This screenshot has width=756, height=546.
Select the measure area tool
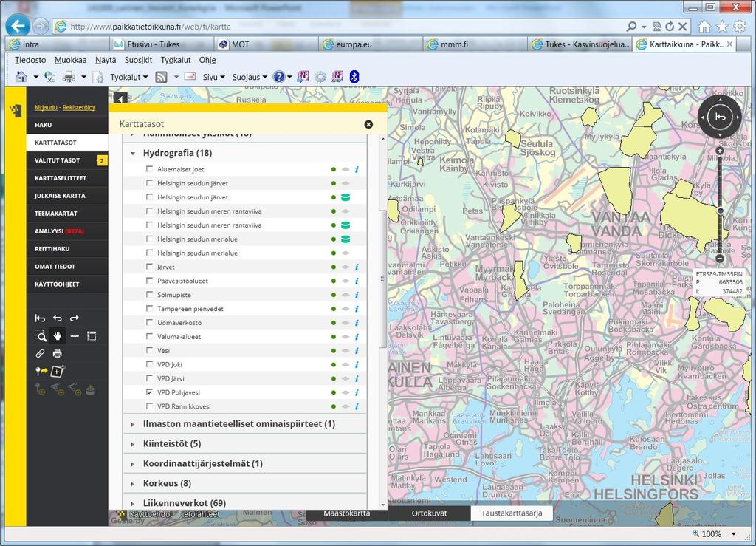pos(92,335)
